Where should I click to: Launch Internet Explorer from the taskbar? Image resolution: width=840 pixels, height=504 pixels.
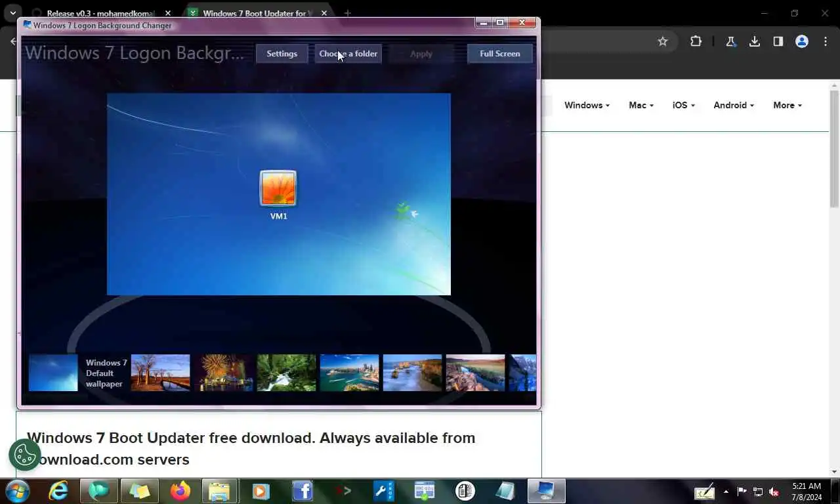(59, 491)
